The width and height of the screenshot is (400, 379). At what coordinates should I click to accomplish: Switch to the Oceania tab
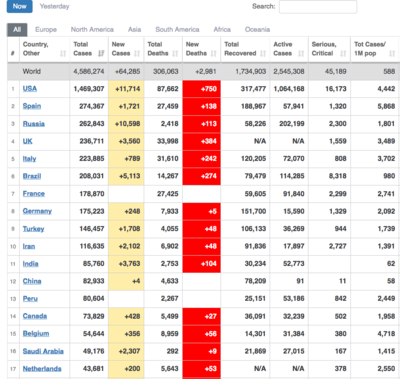tap(257, 29)
